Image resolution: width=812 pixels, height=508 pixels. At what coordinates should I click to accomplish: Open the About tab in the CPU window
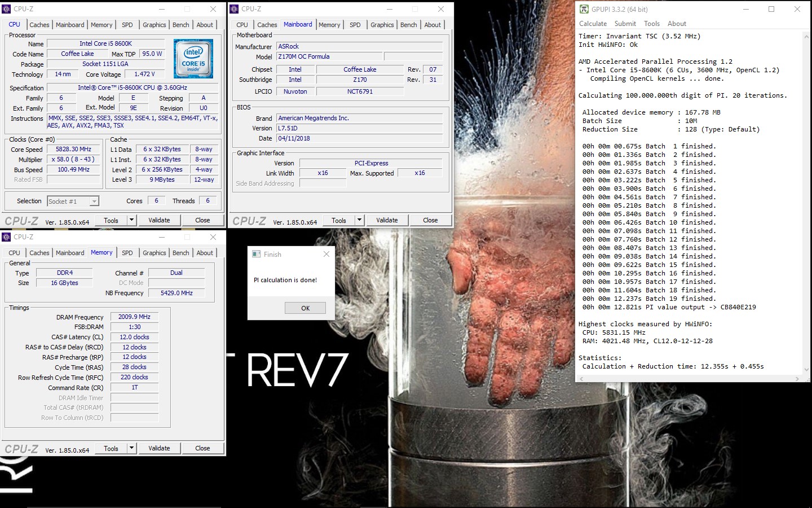click(x=205, y=25)
